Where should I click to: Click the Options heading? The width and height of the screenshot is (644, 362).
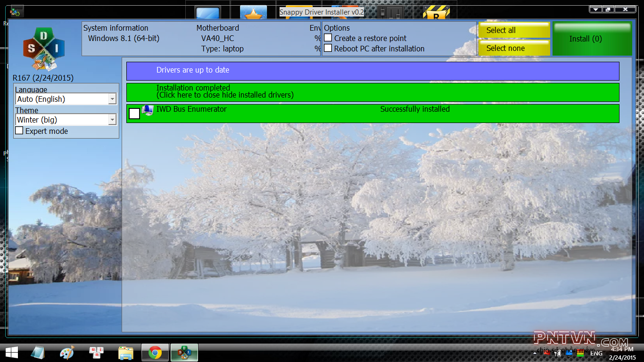(337, 28)
